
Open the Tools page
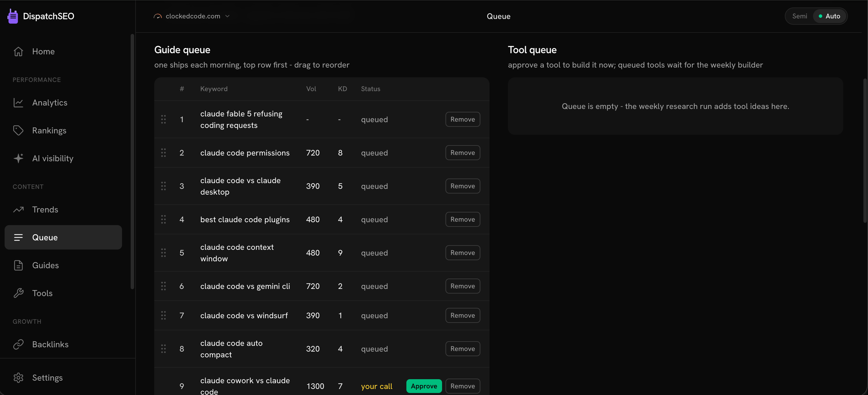(x=63, y=294)
